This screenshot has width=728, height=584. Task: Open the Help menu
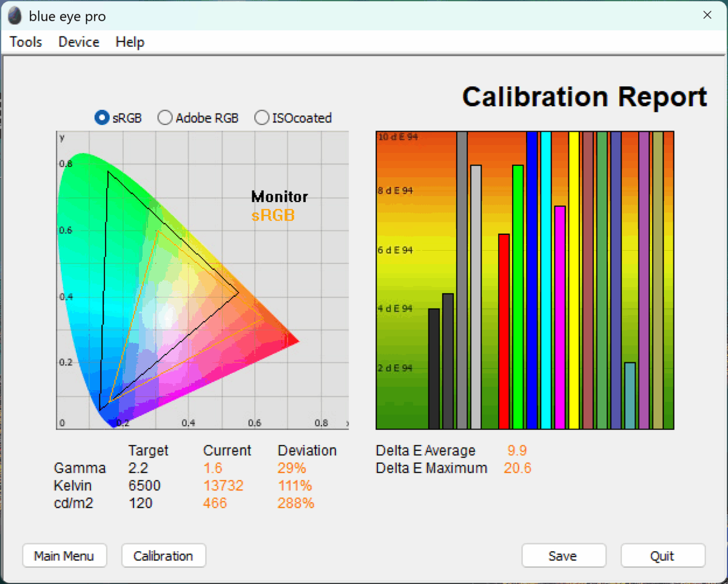click(130, 42)
